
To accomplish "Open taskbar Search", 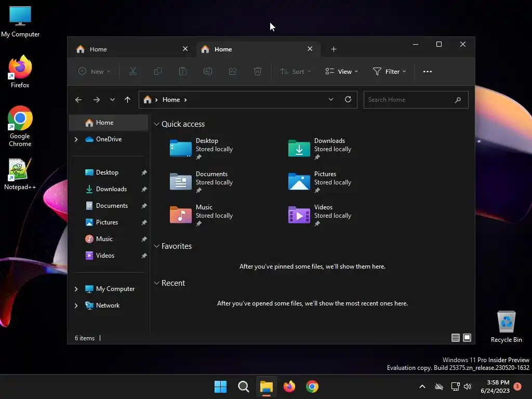I will pos(243,387).
